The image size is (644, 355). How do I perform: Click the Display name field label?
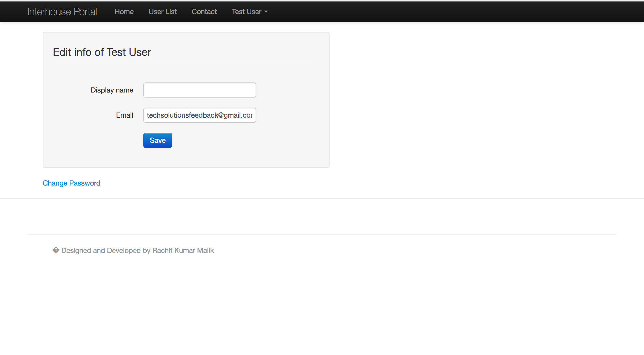112,90
